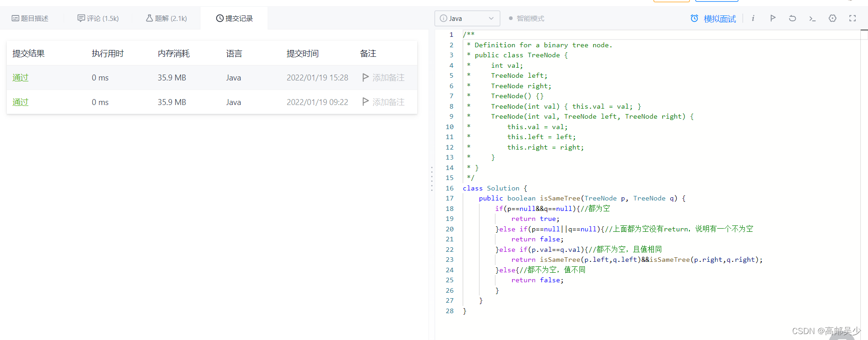The image size is (868, 340).
Task: Click the isSameTree method signature on line 17
Action: (582, 198)
